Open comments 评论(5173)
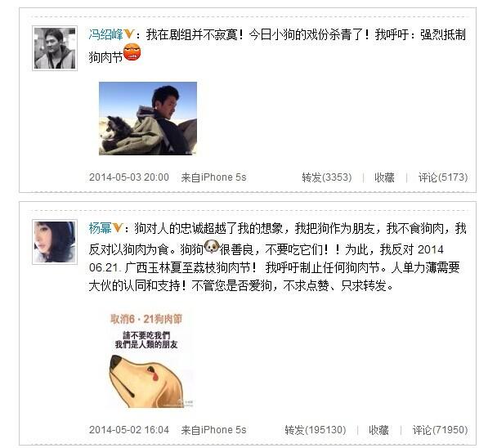Image resolution: width=497 pixels, height=448 pixels. click(443, 177)
